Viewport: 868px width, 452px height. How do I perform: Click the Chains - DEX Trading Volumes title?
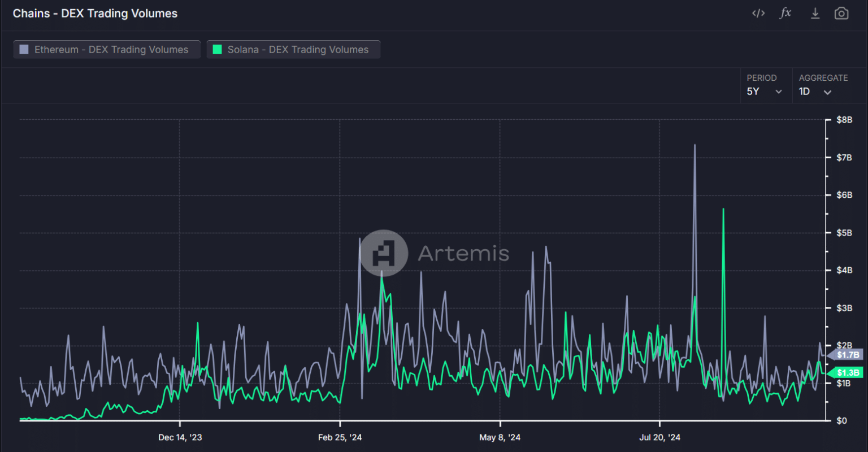[x=95, y=14]
